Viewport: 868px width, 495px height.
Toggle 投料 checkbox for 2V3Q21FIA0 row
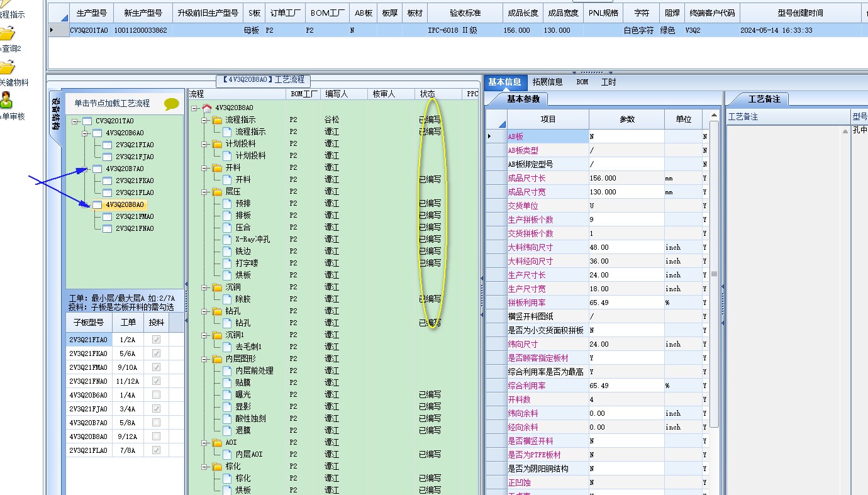pyautogui.click(x=156, y=340)
